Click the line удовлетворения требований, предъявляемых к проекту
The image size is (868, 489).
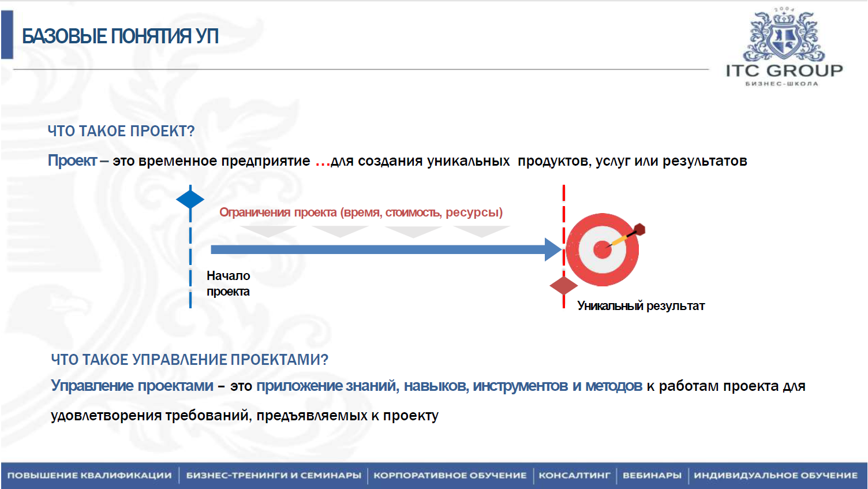245,416
